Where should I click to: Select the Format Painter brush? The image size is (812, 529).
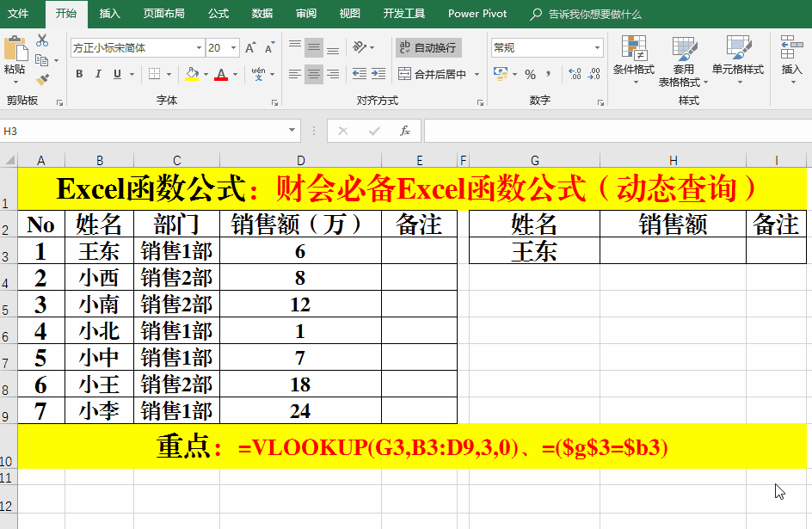click(42, 79)
